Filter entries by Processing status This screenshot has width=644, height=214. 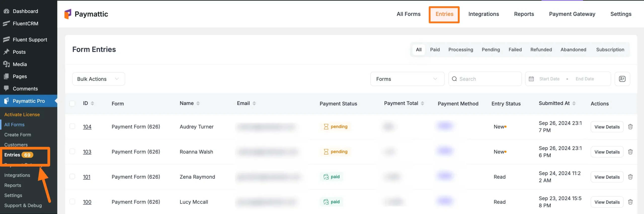pyautogui.click(x=461, y=50)
